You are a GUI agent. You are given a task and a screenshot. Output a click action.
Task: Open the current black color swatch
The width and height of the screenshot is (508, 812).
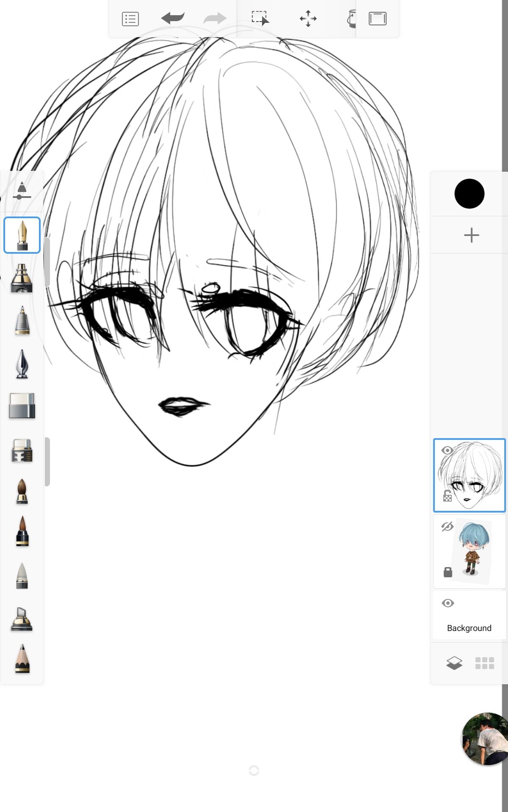click(x=469, y=194)
